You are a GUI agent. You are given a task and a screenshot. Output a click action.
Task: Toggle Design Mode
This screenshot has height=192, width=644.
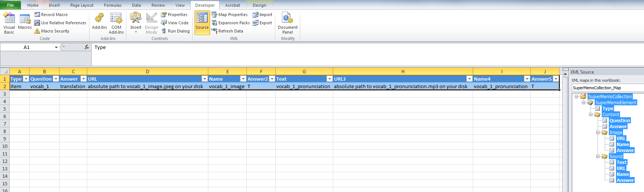pos(151,22)
